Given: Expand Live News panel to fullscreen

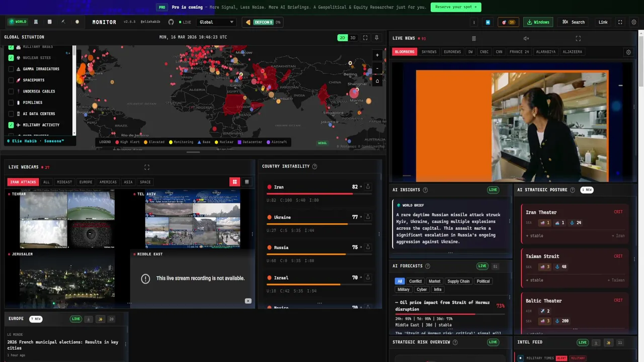Looking at the screenshot, I should point(578,38).
